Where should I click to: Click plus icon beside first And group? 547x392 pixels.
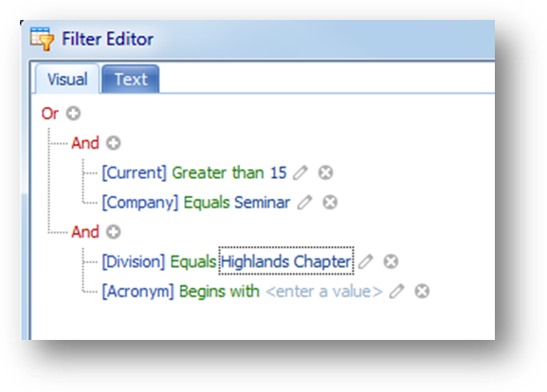114,143
